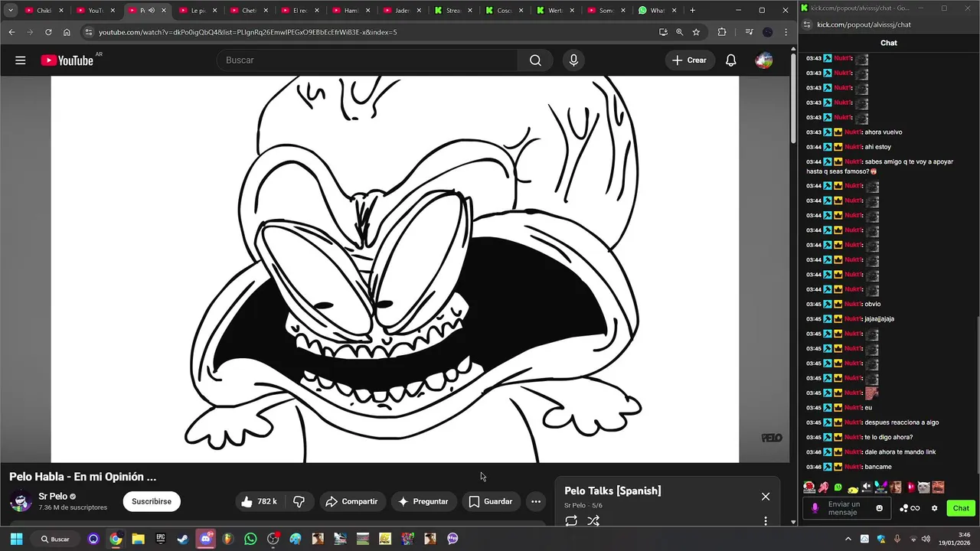Open the emoji picker in Kick chat
Screen dimensions: 980x551
tap(880, 508)
